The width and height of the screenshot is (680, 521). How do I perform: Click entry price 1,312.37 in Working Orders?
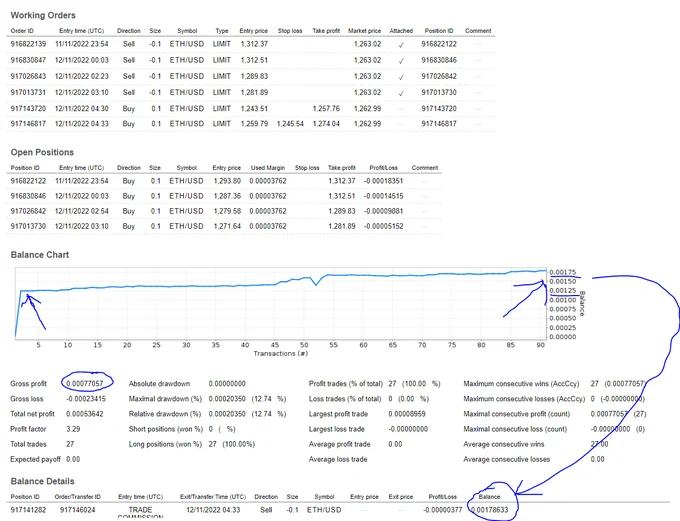coord(254,44)
